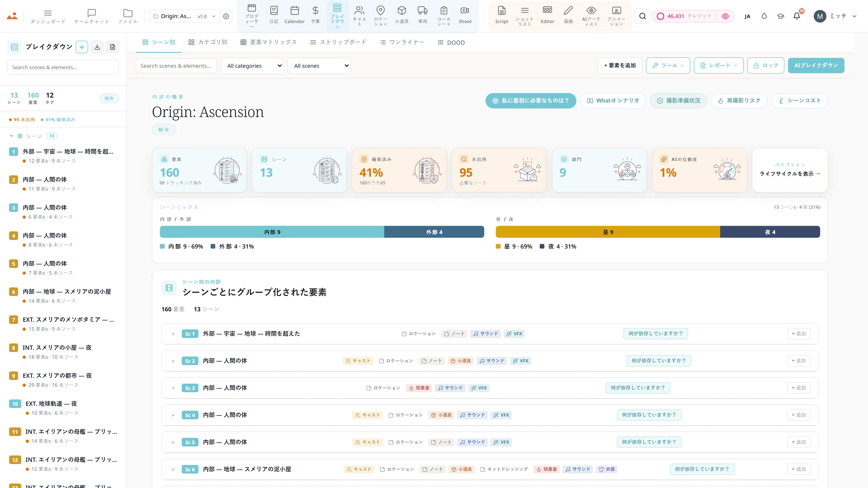Click ライフサイクルを表示 link

coord(790,174)
